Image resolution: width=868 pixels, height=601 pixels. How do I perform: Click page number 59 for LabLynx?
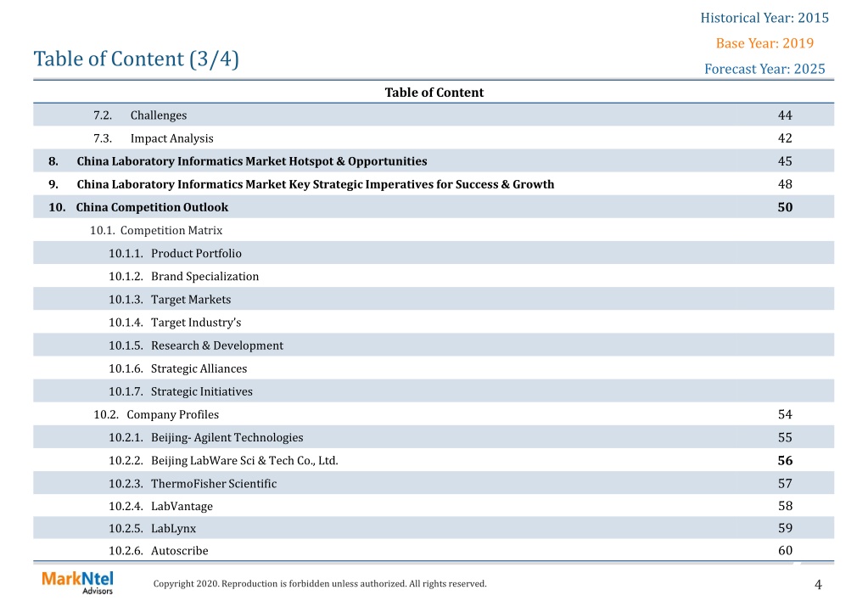point(785,529)
